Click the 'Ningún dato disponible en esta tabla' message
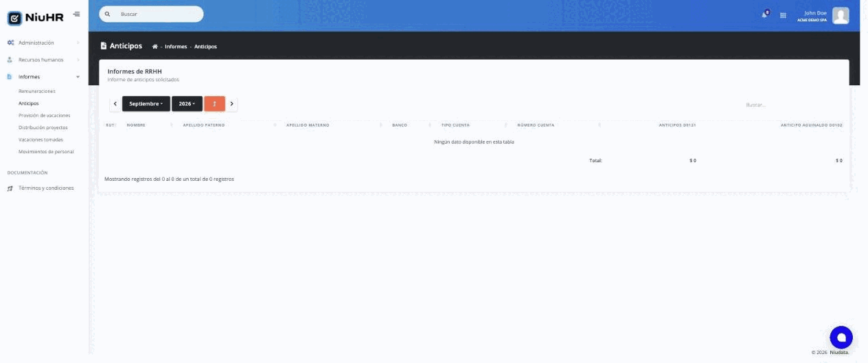Screen dimensions: 868x363 474,142
